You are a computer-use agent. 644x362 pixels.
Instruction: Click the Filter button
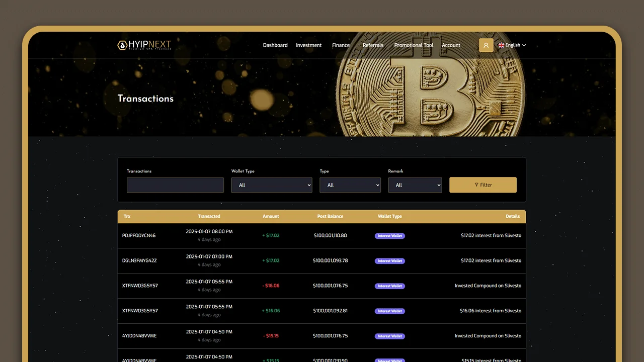[x=482, y=185]
